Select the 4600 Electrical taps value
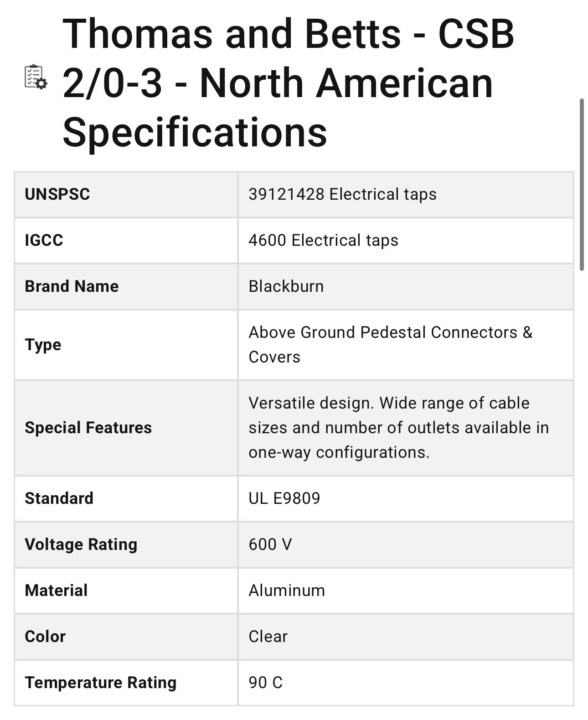 (x=323, y=240)
